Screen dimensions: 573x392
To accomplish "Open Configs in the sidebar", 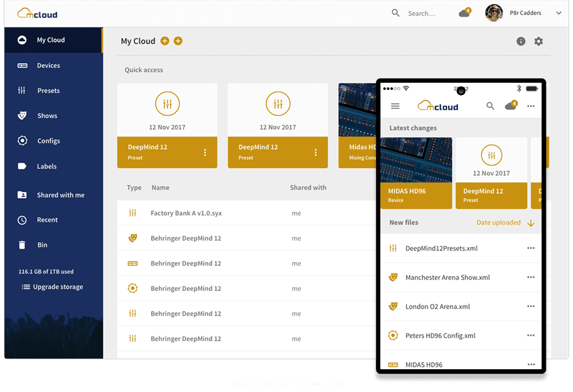I will coord(53,141).
